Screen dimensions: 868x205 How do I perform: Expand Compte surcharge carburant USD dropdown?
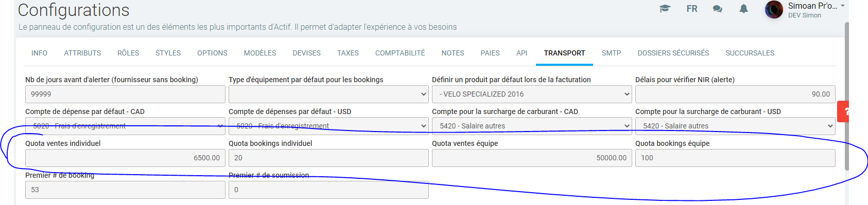tap(735, 126)
